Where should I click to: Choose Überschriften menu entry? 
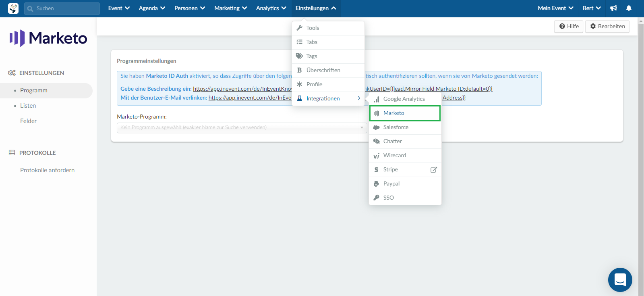328,71
